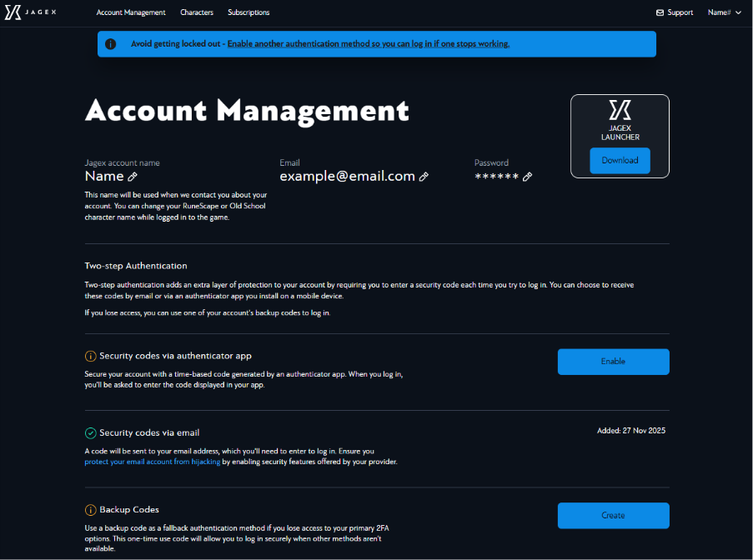Open the Subscriptions nav item

coord(248,12)
